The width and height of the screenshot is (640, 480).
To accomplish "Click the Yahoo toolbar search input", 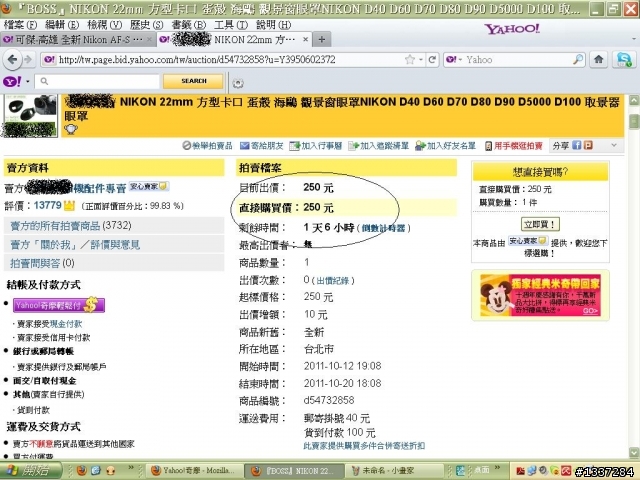I will tap(98, 81).
